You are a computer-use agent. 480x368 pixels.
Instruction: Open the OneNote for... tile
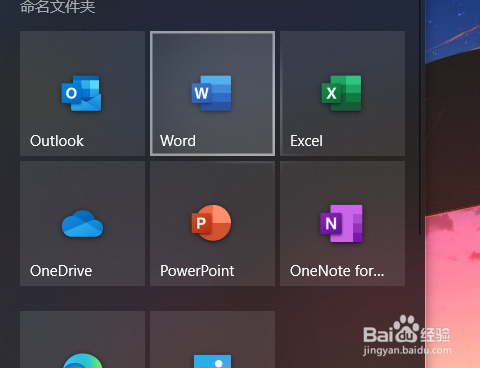coord(342,223)
